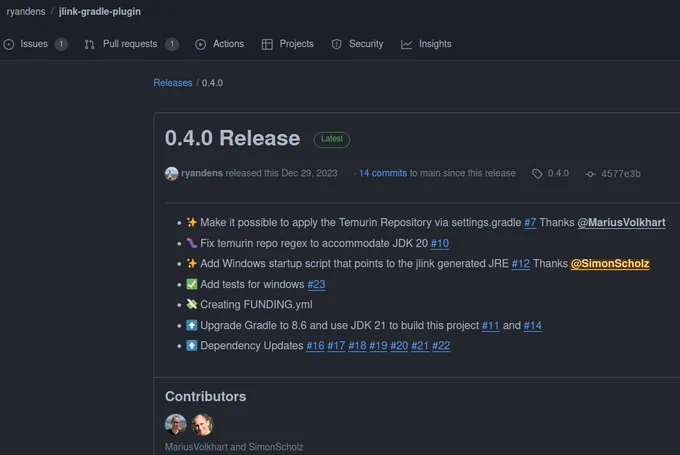Click the Pull requests count badge

click(x=172, y=44)
